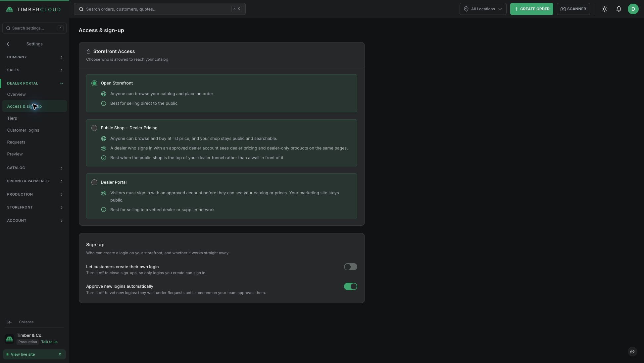
Task: Select Dealer Portal radio option
Action: (94, 182)
